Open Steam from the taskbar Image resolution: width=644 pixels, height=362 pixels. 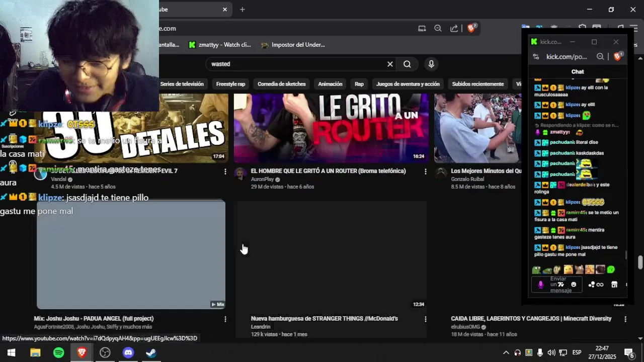(x=151, y=352)
